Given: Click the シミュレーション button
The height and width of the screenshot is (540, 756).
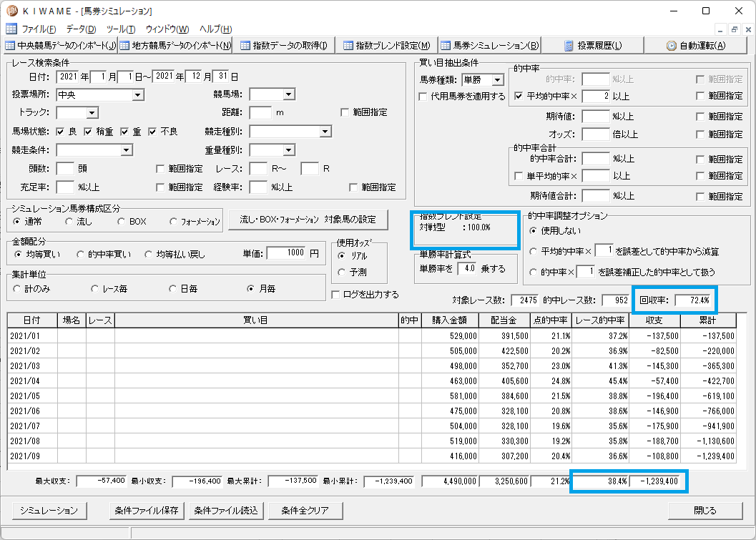Looking at the screenshot, I should [x=49, y=511].
